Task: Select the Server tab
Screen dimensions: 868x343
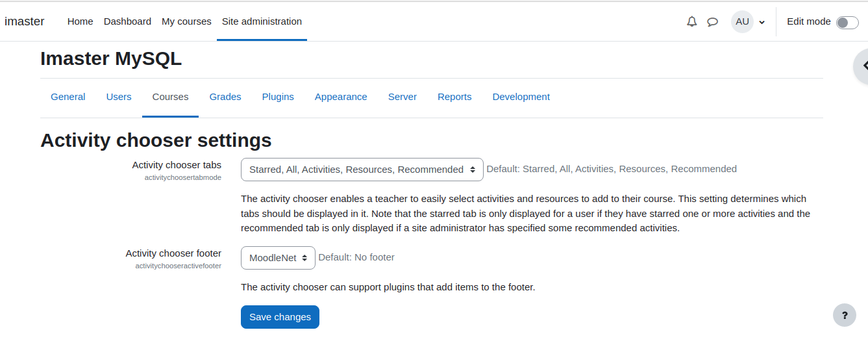Action: (403, 97)
